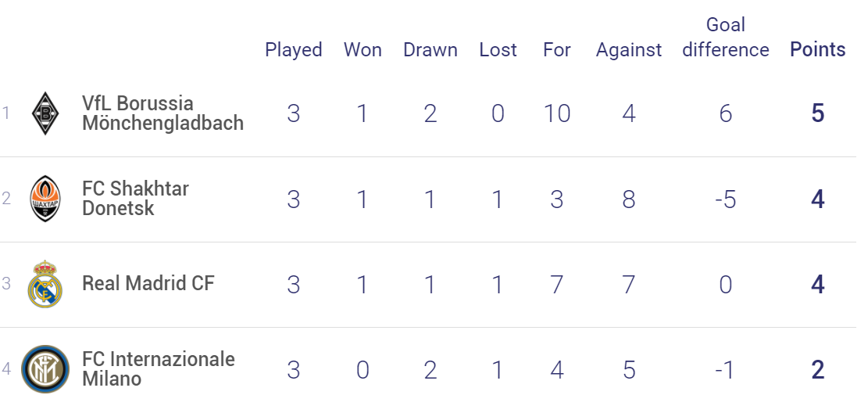
Task: Click the Internazionale Milano club crest
Action: pos(45,369)
